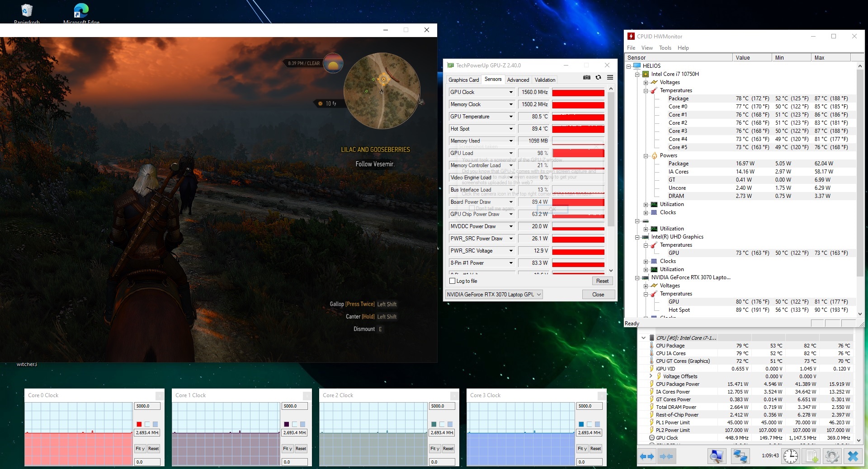Image resolution: width=868 pixels, height=469 pixels.
Task: Open the Help menu in HWMonitor
Action: tap(683, 48)
